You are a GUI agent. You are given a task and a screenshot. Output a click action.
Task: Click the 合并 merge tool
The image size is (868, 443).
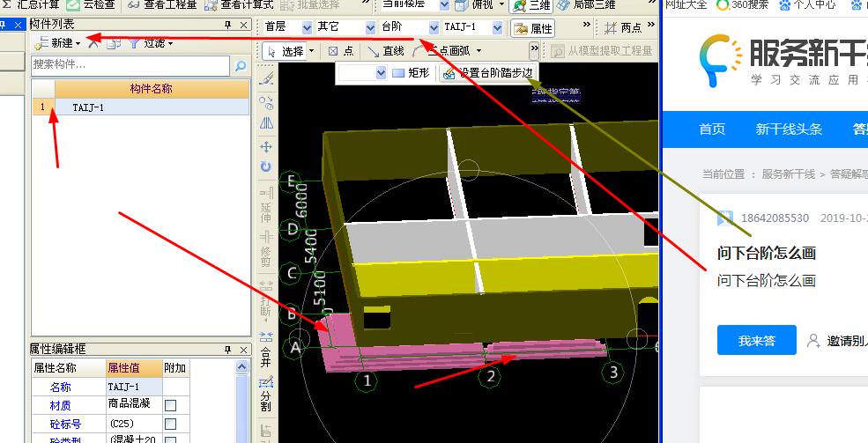[266, 350]
